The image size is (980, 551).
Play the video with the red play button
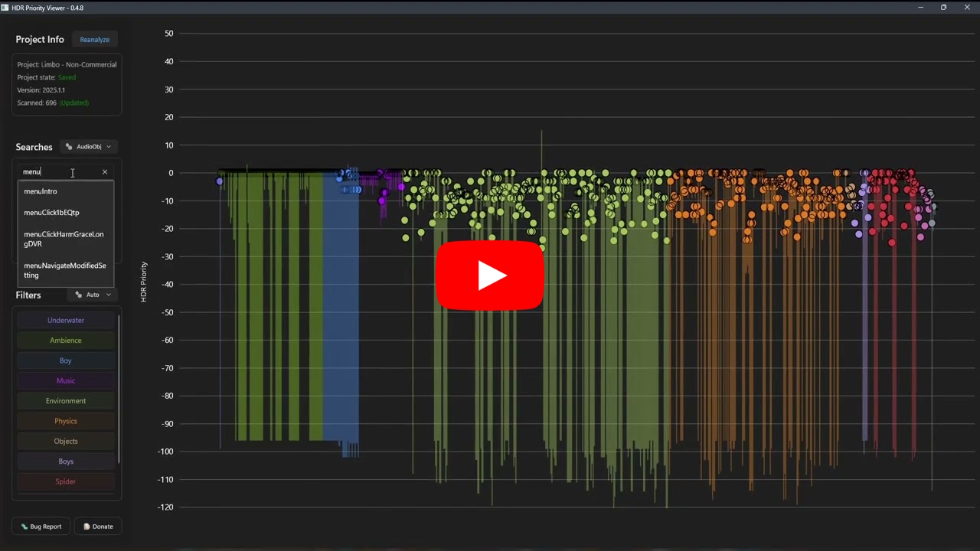pos(490,275)
